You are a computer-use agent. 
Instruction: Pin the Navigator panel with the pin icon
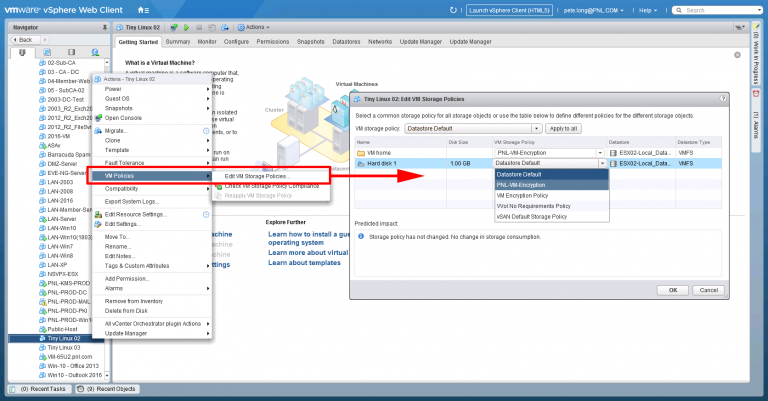(x=104, y=27)
